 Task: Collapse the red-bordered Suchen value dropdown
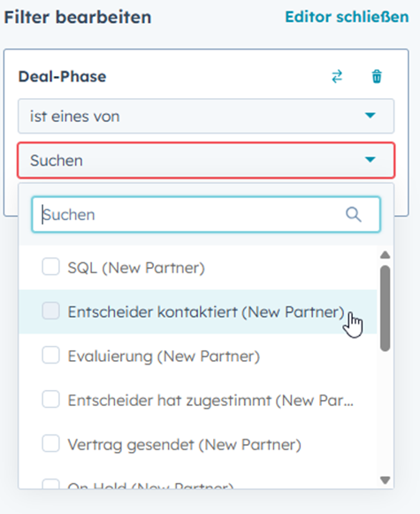pyautogui.click(x=206, y=160)
